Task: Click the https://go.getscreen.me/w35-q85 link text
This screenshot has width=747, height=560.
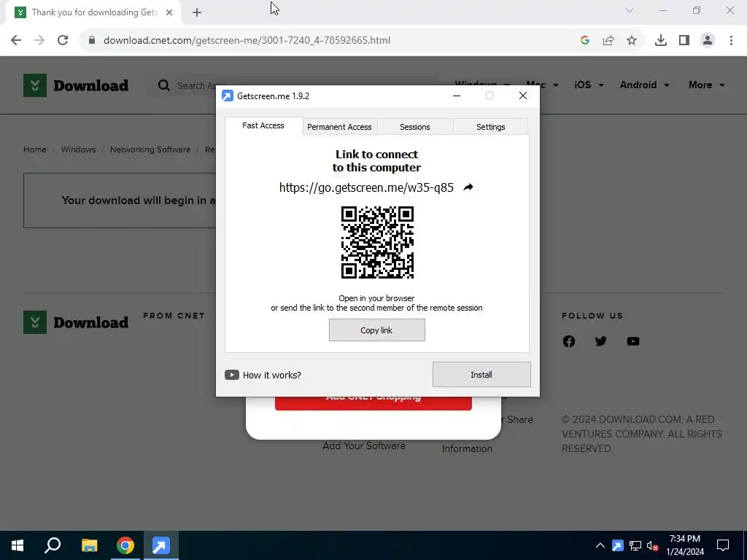Action: tap(366, 187)
